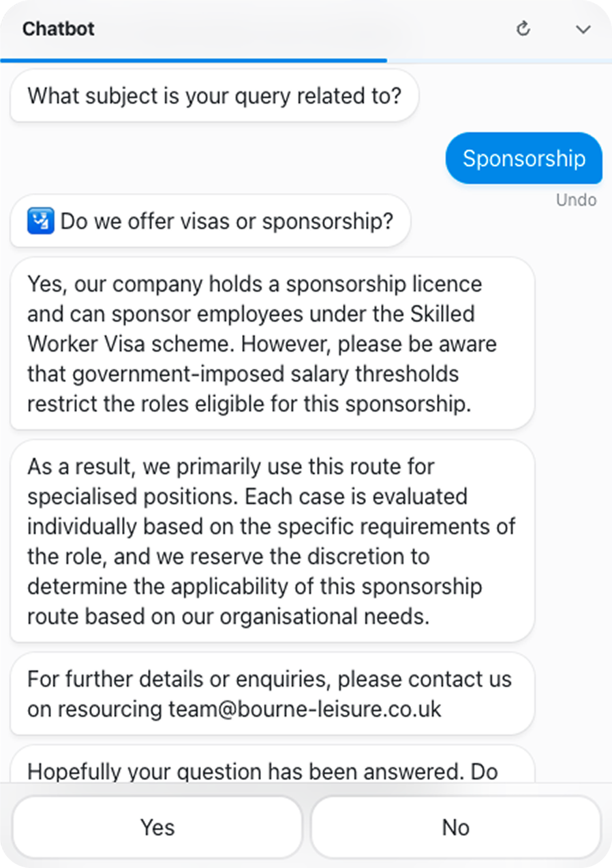612x868 pixels.
Task: Click the 'For further details or enquiries' bubble
Action: pyautogui.click(x=273, y=694)
